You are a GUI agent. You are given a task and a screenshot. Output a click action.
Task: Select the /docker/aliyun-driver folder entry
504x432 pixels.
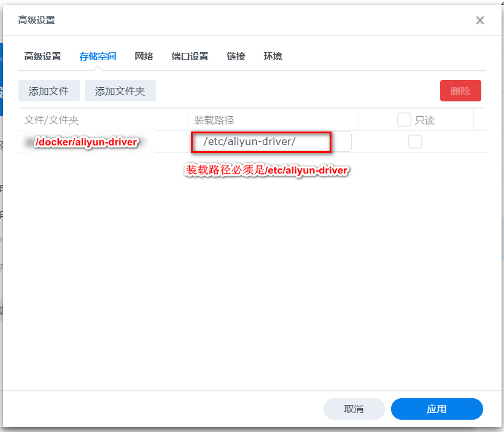[x=86, y=141]
